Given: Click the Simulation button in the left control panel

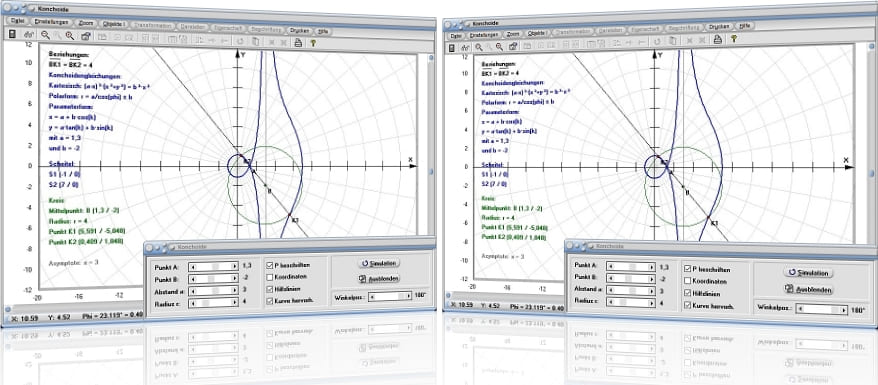Looking at the screenshot, I should (379, 262).
